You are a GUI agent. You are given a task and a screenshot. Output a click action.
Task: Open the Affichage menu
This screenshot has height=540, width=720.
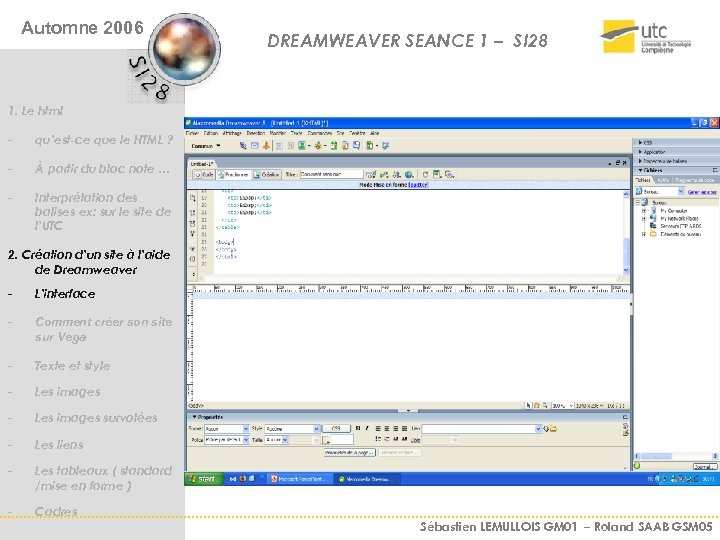[x=232, y=133]
